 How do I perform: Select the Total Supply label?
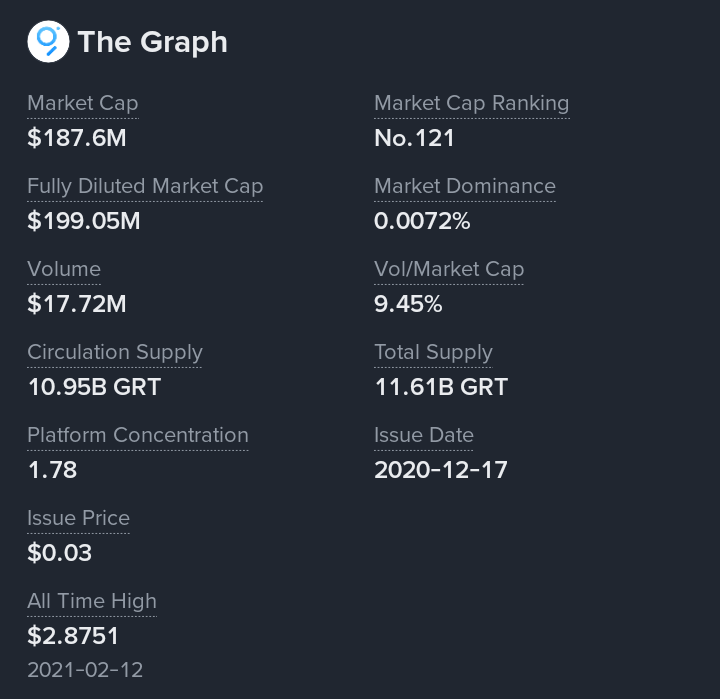(x=433, y=352)
